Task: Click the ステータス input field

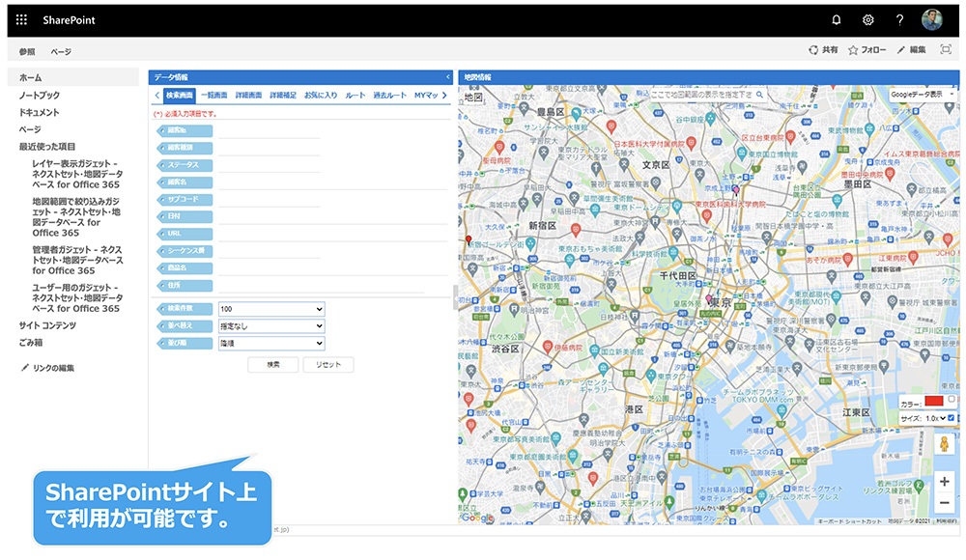Action: click(x=269, y=165)
